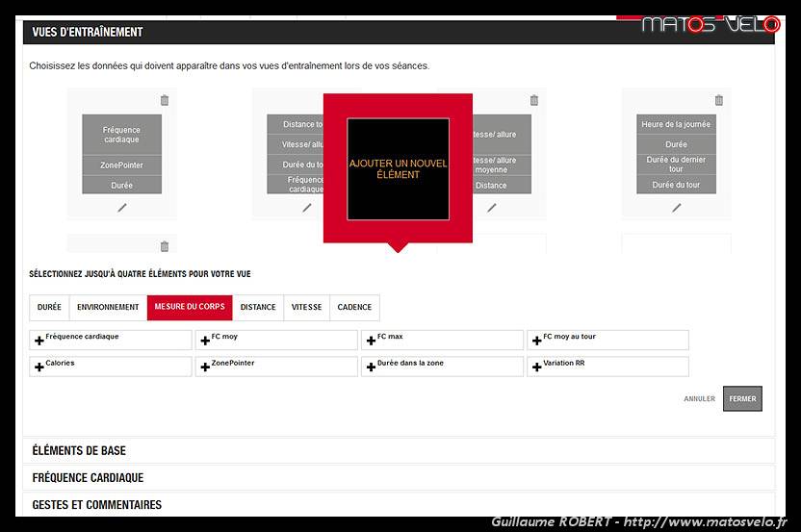
Task: Add ZonePointer element with plus icon
Action: click(x=205, y=367)
